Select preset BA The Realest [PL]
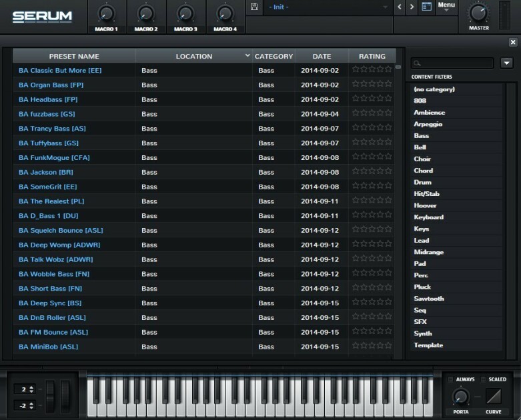521x420 pixels. tap(51, 201)
